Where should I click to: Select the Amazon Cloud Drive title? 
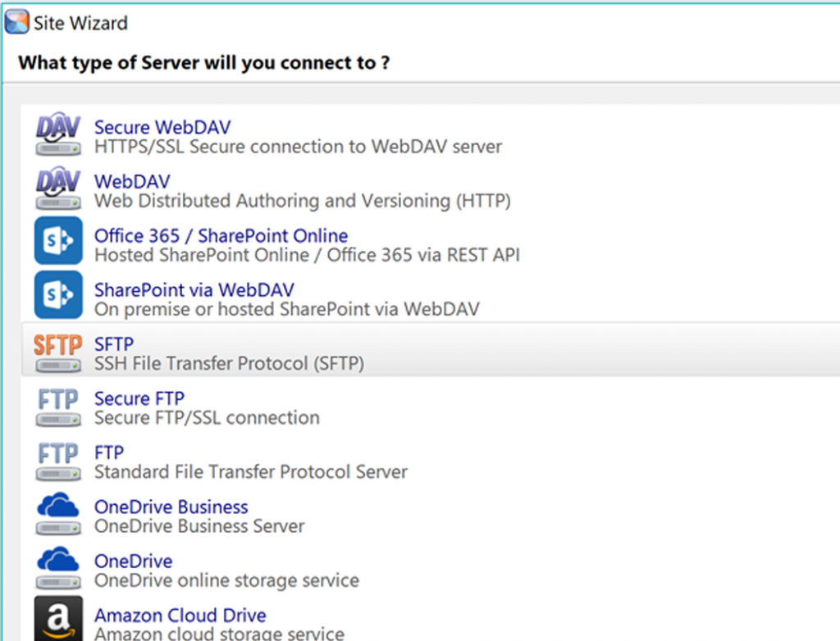click(x=180, y=616)
